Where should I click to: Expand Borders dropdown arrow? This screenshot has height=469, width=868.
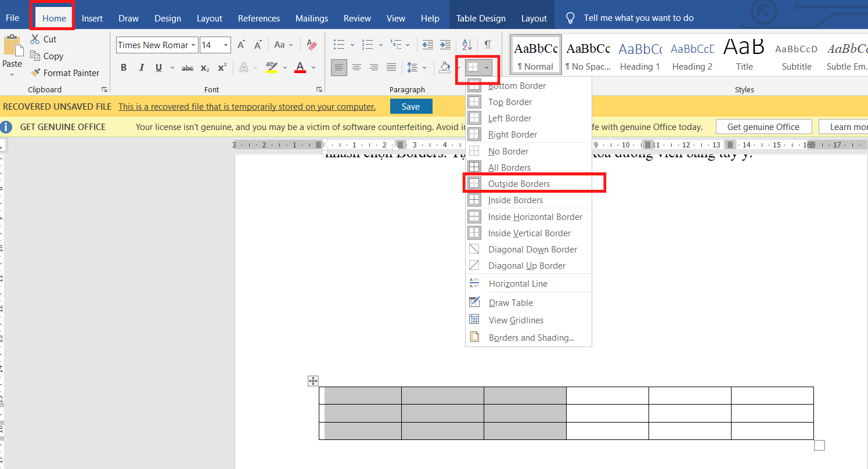[x=487, y=68]
